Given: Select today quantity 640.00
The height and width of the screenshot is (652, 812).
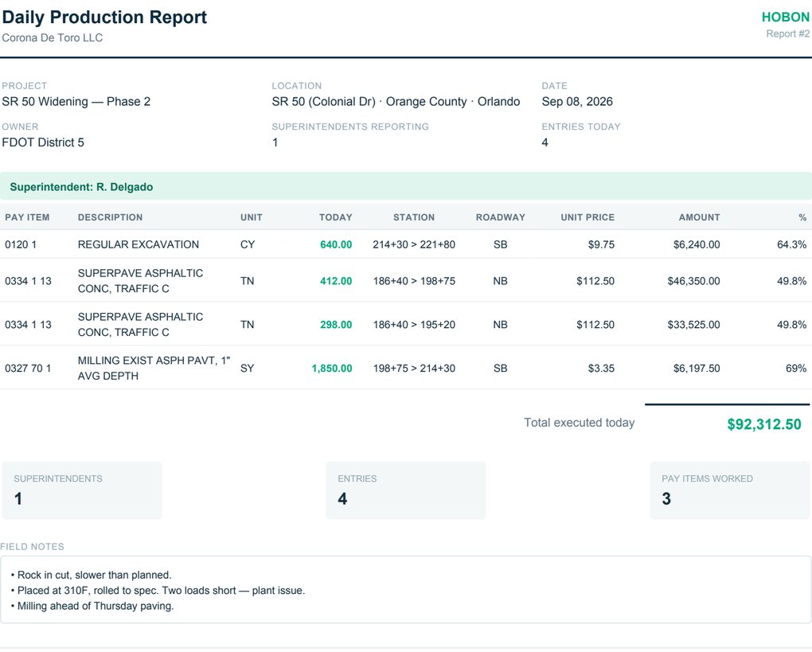Looking at the screenshot, I should pyautogui.click(x=336, y=244).
